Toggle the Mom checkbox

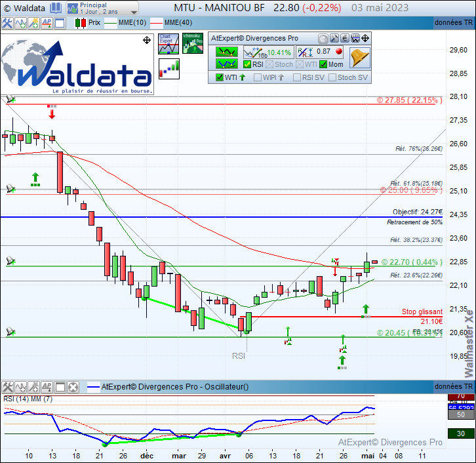pyautogui.click(x=323, y=64)
